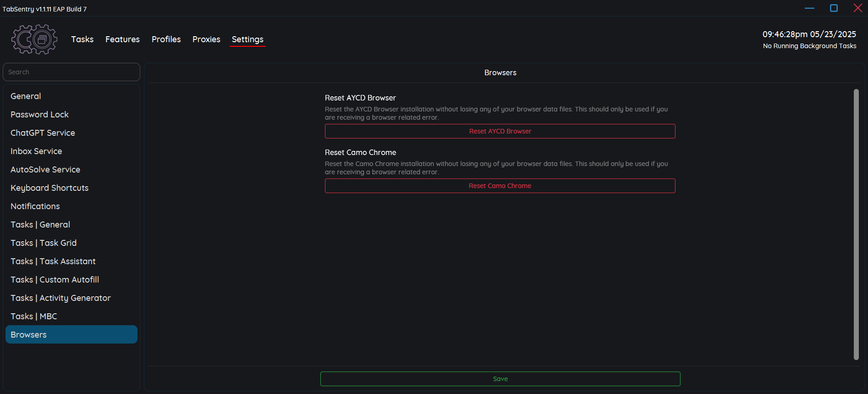This screenshot has width=868, height=394.
Task: Open the Features tab
Action: pos(122,39)
